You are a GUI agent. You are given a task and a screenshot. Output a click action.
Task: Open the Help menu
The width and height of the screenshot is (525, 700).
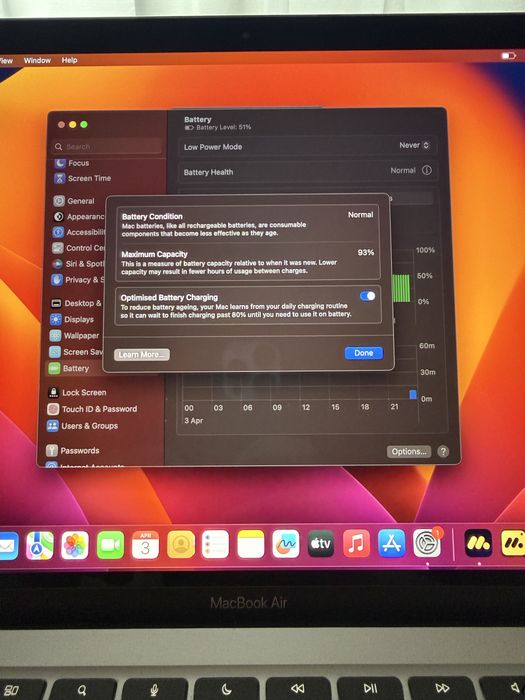(x=69, y=60)
